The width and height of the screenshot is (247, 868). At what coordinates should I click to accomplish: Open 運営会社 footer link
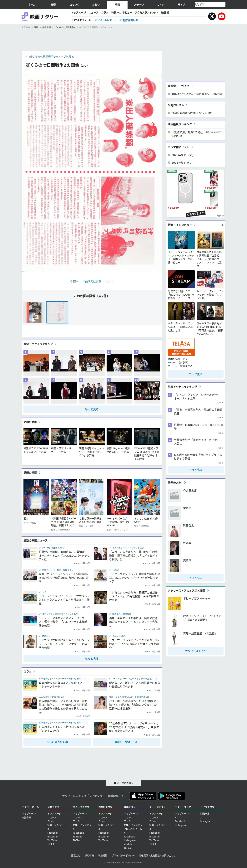76,856
